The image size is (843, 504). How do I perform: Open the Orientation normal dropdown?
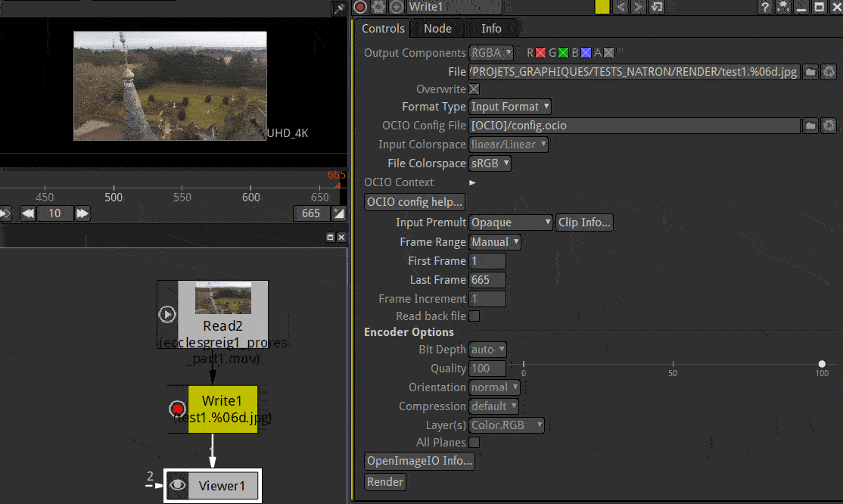495,387
